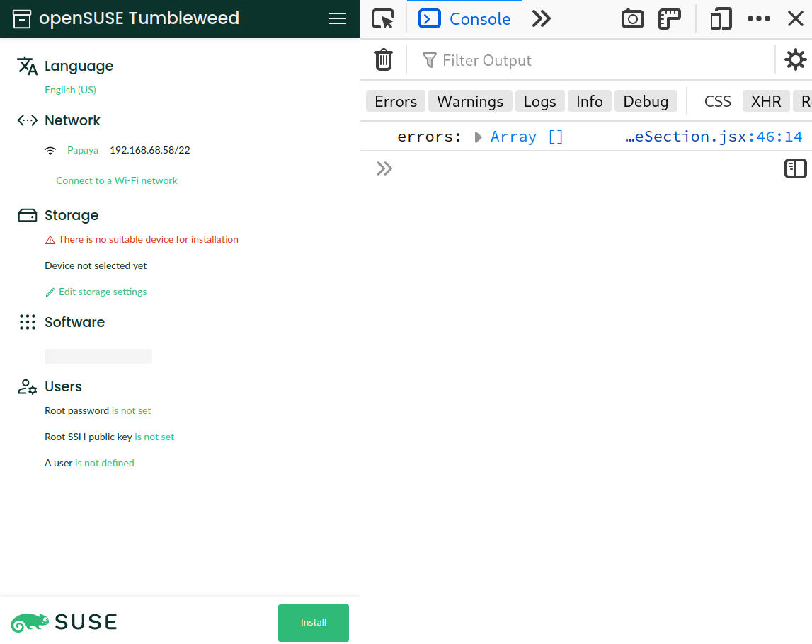This screenshot has width=812, height=644.
Task: Click the Users gear-person icon
Action: (x=28, y=386)
